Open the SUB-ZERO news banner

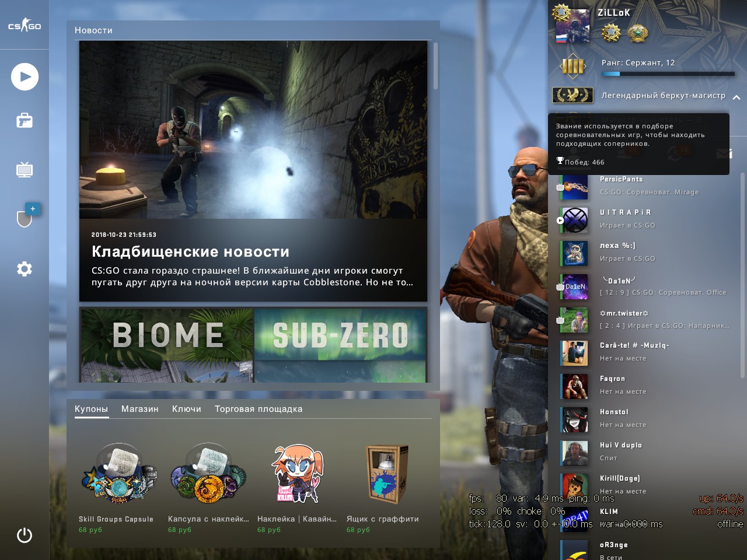(341, 345)
